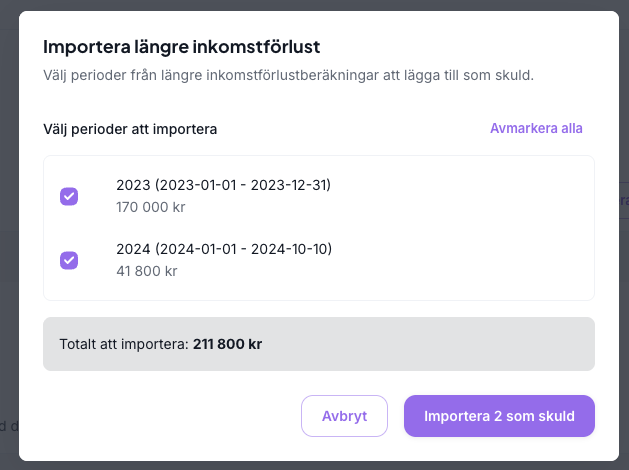629x470 pixels.
Task: Click the Totalt att importera label
Action: pos(124,344)
